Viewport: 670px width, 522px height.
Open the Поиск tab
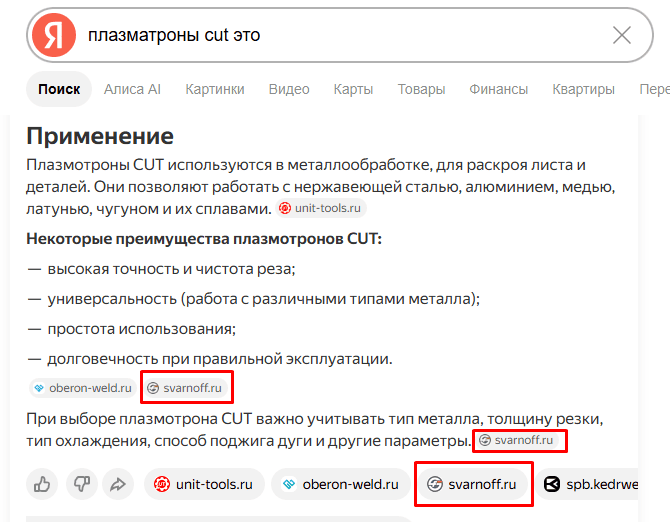pyautogui.click(x=59, y=89)
